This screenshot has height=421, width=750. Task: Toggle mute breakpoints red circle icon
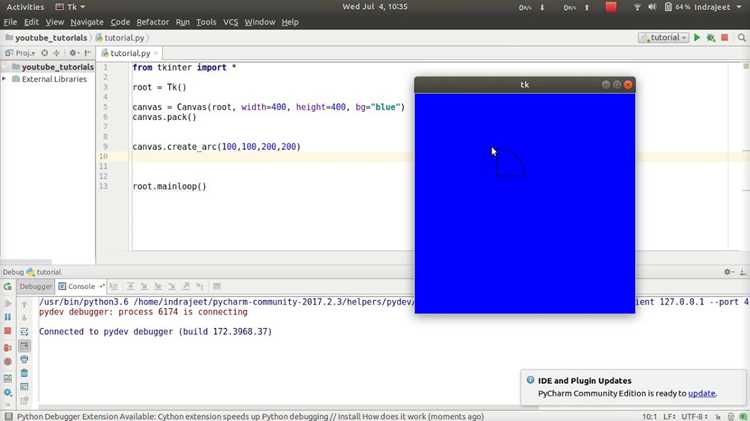(8, 362)
